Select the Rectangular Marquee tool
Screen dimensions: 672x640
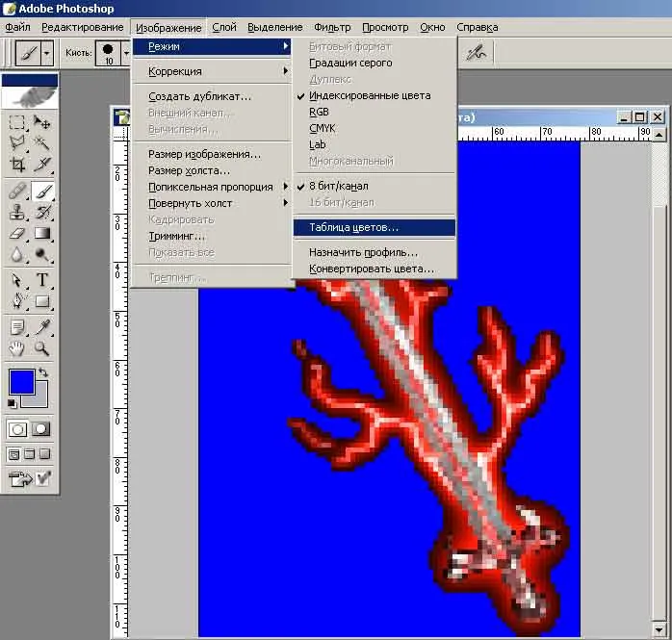coord(17,122)
